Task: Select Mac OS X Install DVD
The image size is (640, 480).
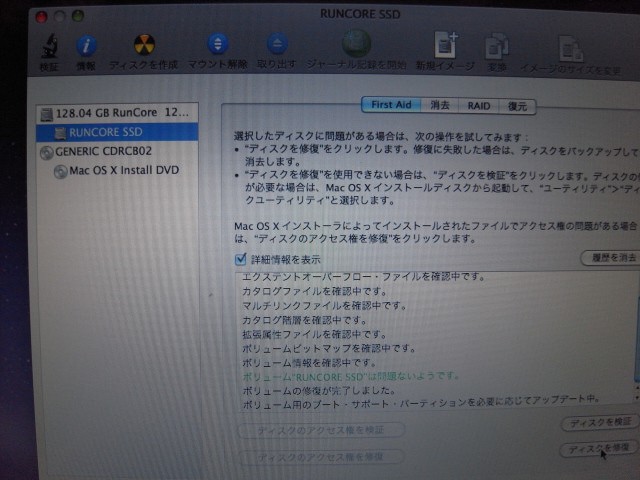Action: point(124,170)
